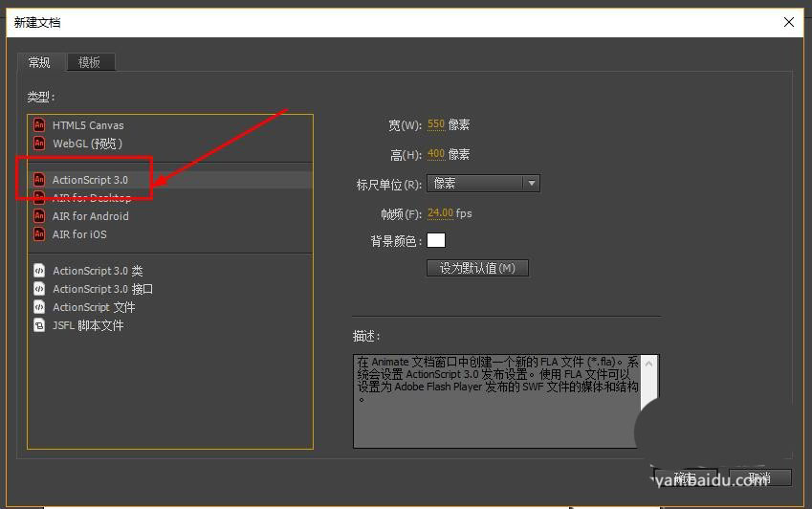Pick JSFL 脚本文件 entry
Image resolution: width=812 pixels, height=509 pixels.
coord(170,325)
